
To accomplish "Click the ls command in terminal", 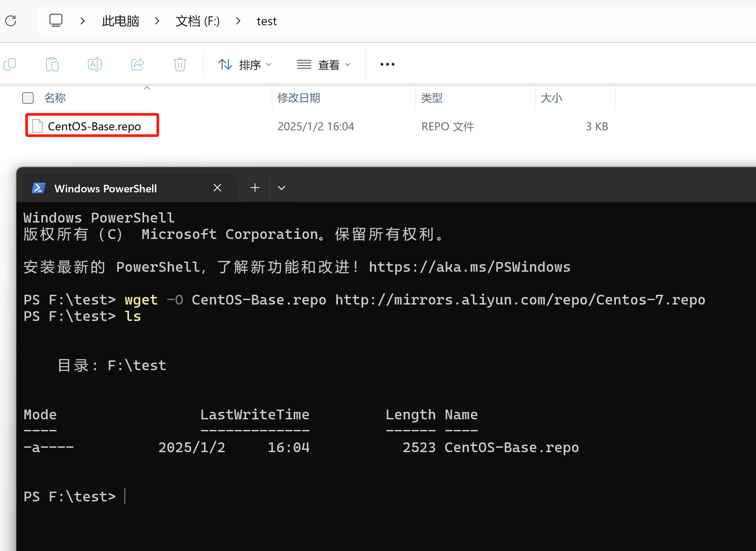I will pos(133,317).
